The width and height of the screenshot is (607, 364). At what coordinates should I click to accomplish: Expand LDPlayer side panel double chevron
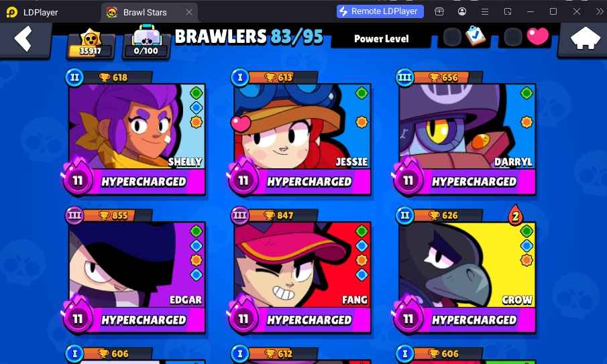[x=599, y=11]
